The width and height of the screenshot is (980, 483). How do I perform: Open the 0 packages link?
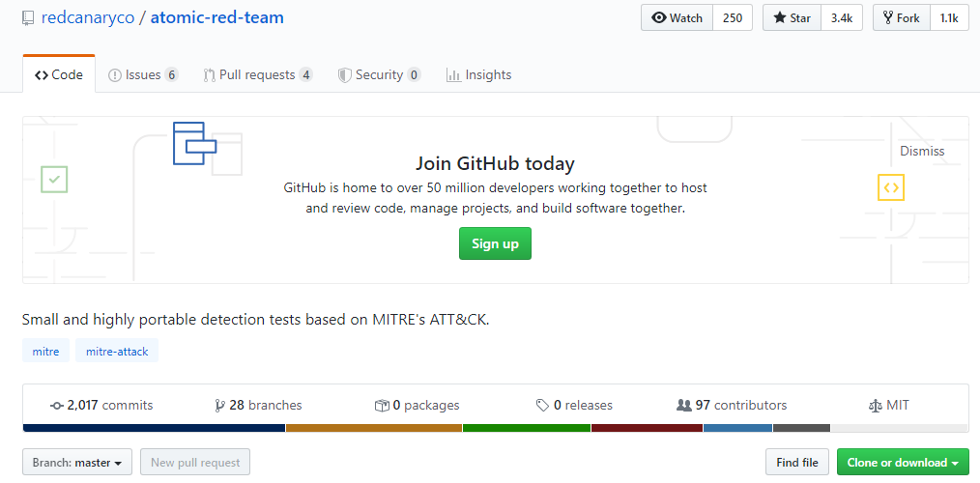tap(417, 405)
